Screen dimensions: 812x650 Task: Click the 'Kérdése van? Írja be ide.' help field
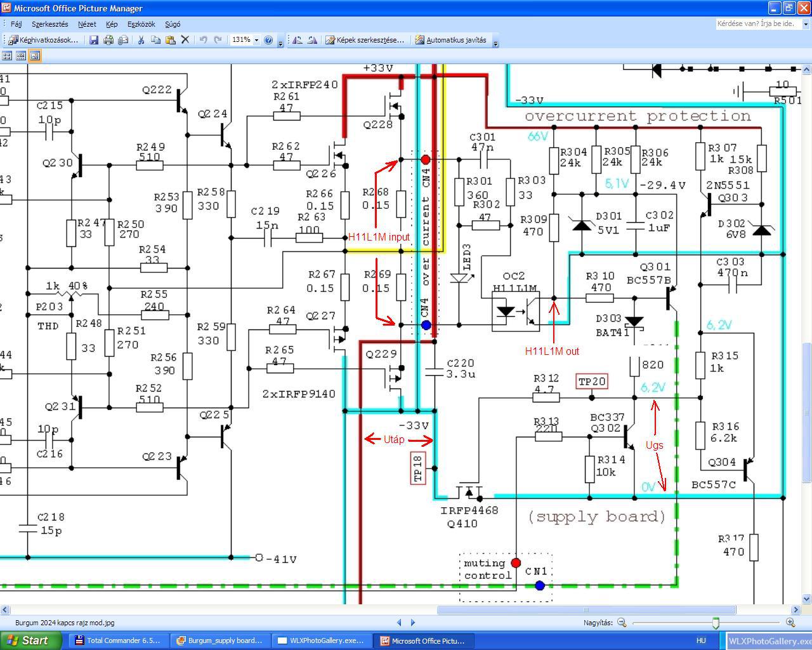(x=758, y=23)
